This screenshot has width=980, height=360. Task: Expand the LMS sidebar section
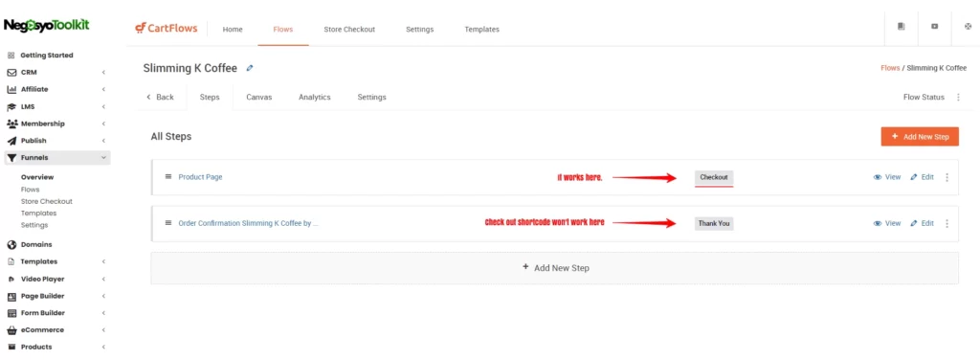point(103,107)
